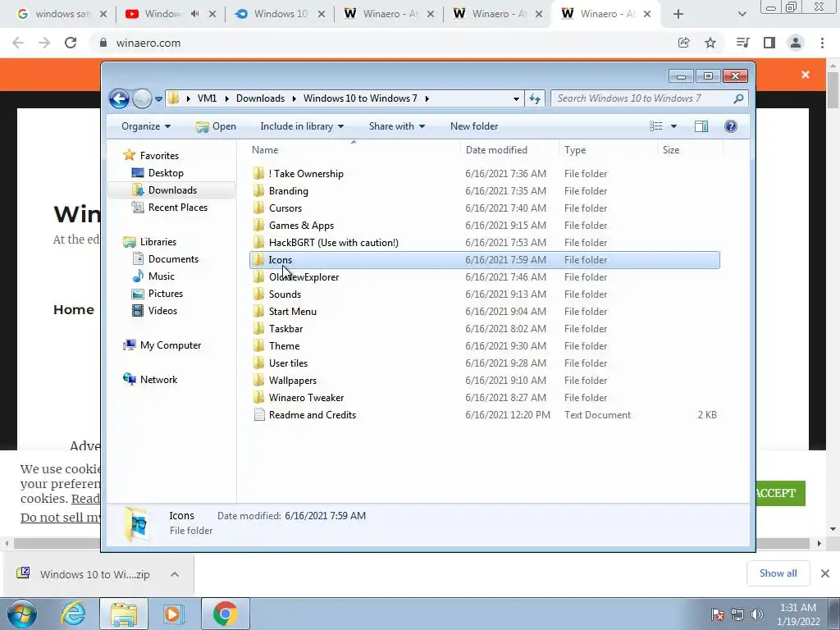Click the volume icon in system tray
The height and width of the screenshot is (630, 840).
pos(757,614)
